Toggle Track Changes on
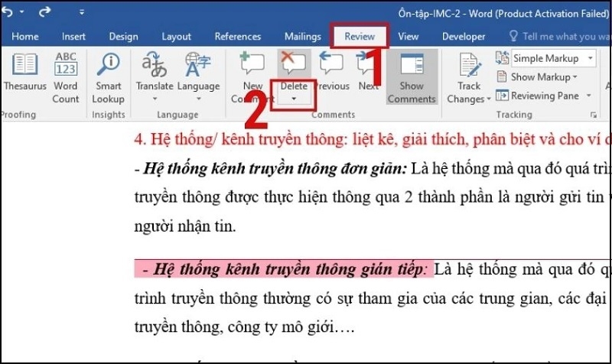The width and height of the screenshot is (612, 364). (468, 76)
